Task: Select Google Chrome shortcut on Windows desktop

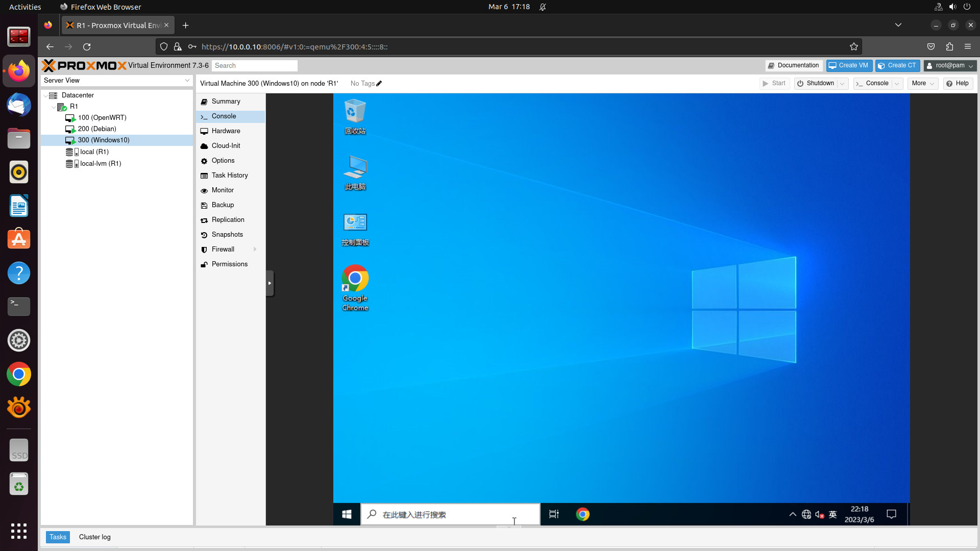Action: [x=355, y=288]
